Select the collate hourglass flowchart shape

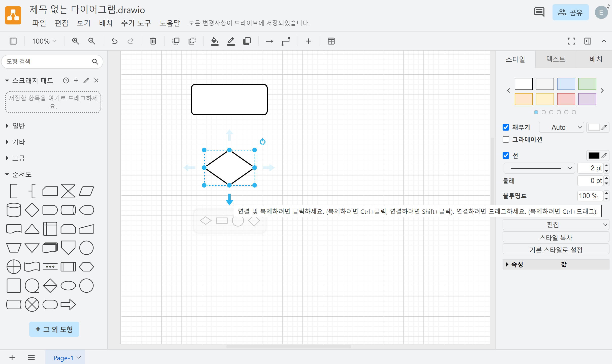[x=68, y=191]
